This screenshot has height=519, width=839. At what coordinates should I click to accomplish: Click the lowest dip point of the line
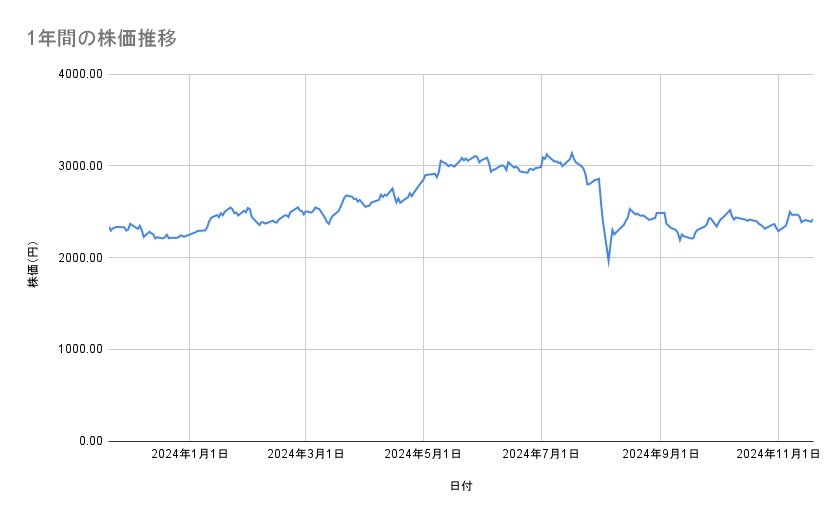tap(608, 264)
